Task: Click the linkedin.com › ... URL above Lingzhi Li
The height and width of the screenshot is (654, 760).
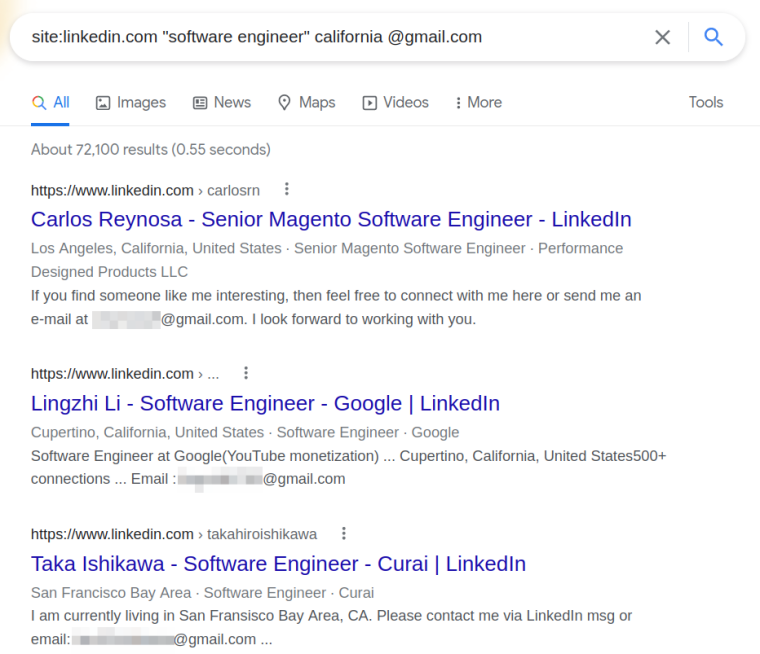Action: [125, 374]
